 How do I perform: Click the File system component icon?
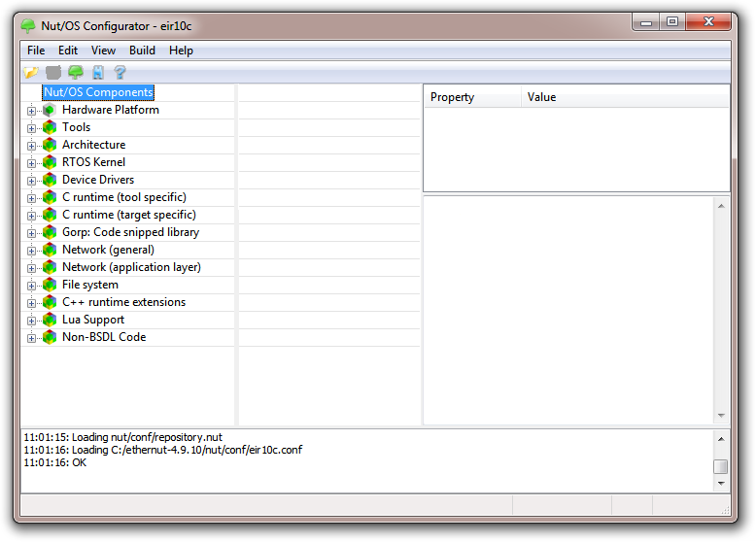click(x=50, y=285)
